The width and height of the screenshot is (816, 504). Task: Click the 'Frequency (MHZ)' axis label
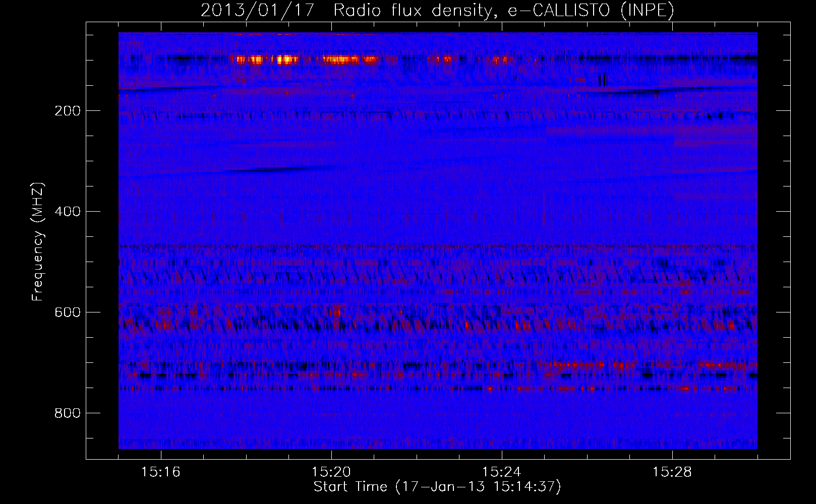[38, 242]
